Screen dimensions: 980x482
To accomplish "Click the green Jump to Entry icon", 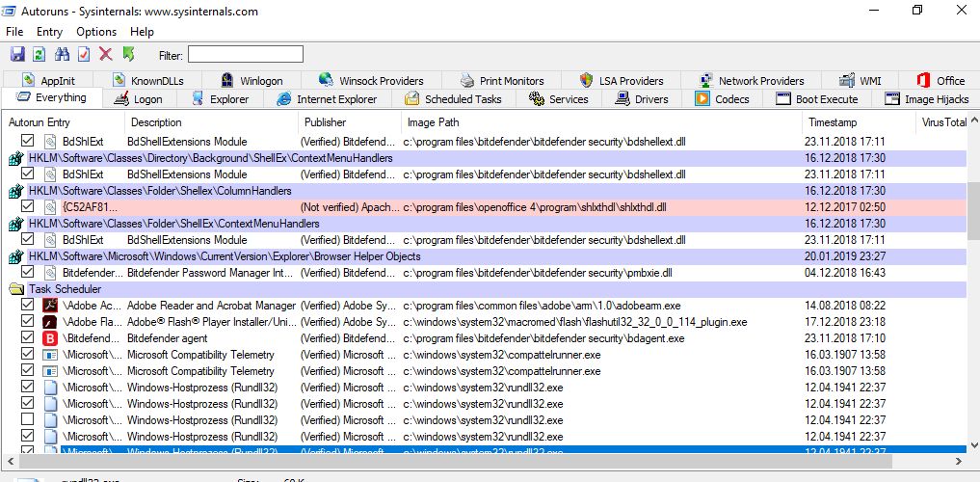I will click(129, 54).
